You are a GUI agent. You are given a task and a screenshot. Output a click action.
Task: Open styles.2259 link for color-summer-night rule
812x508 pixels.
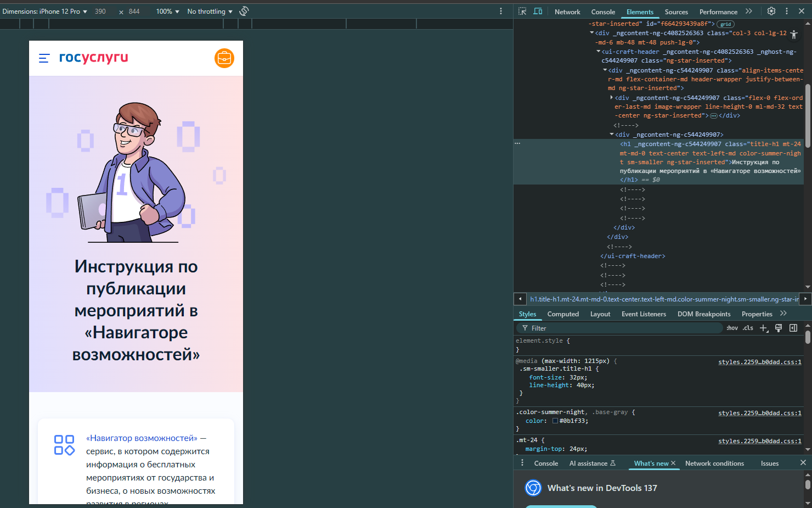pyautogui.click(x=760, y=413)
